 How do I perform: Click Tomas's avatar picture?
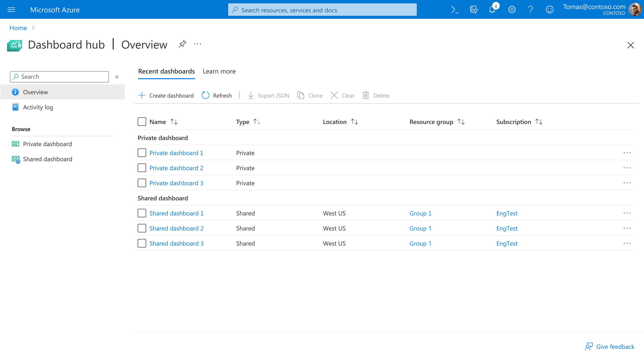(635, 9)
